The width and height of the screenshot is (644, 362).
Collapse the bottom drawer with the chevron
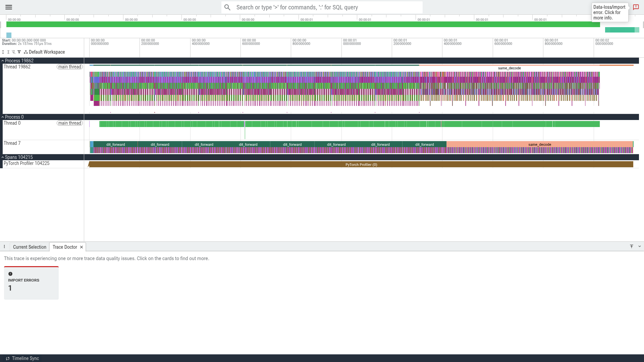[x=640, y=246]
